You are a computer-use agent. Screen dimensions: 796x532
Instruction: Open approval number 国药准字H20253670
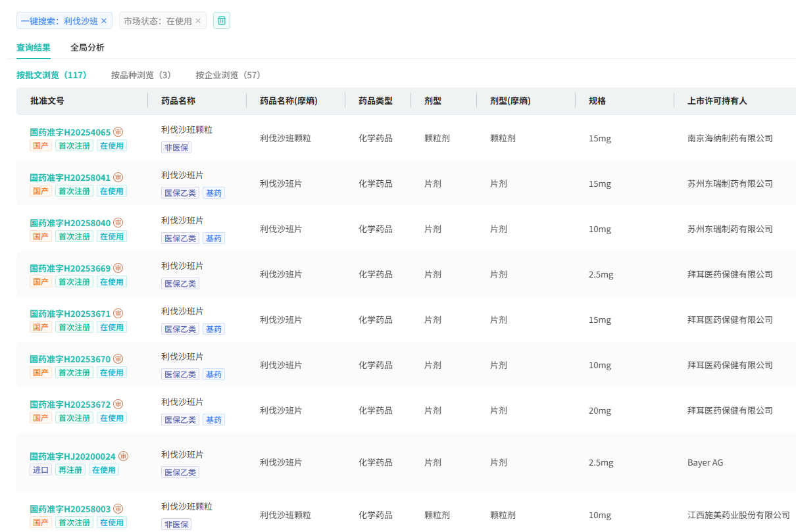[70, 359]
